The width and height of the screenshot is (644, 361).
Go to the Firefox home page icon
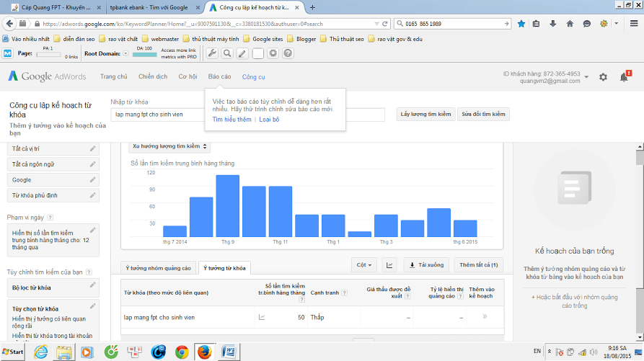570,24
